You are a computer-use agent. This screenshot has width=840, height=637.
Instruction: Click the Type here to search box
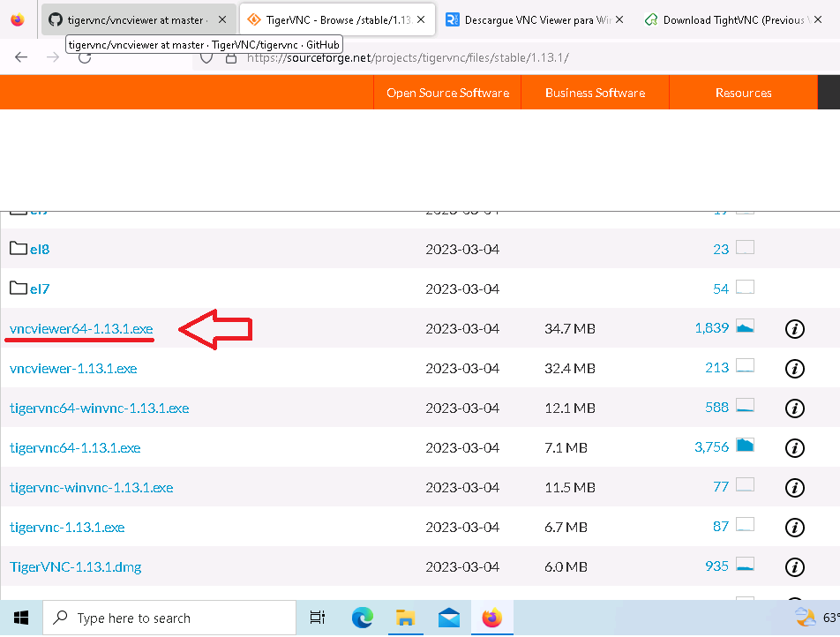click(x=169, y=618)
